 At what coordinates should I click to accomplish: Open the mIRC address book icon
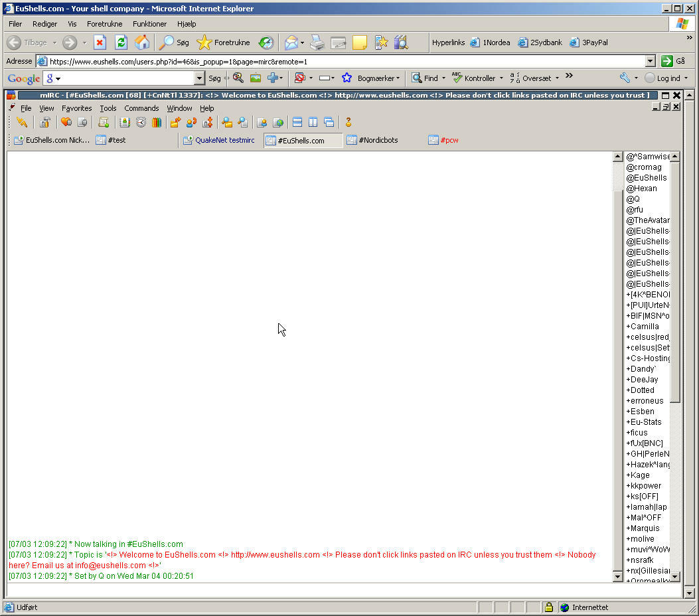click(125, 122)
